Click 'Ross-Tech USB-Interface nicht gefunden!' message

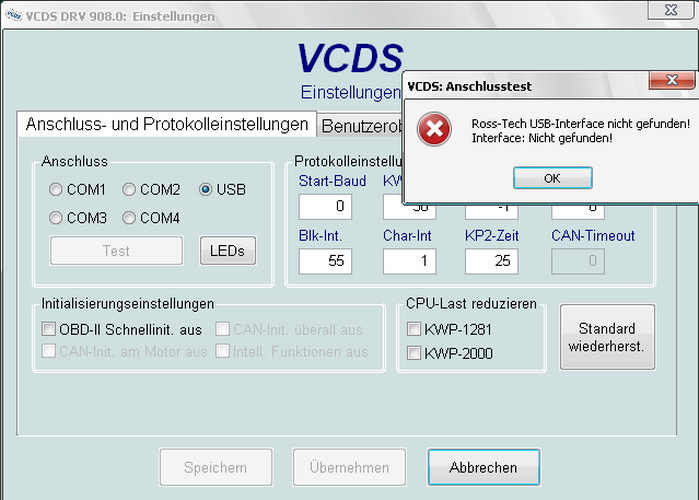point(580,123)
